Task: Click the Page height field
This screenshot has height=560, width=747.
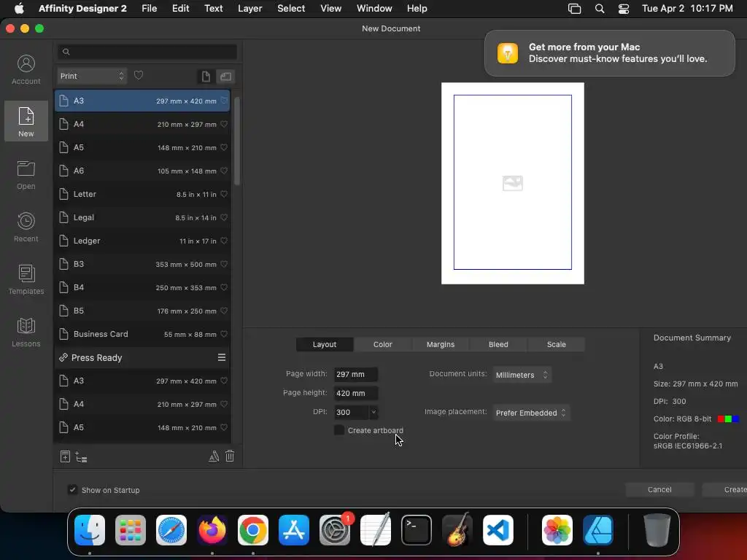Action: tap(356, 393)
